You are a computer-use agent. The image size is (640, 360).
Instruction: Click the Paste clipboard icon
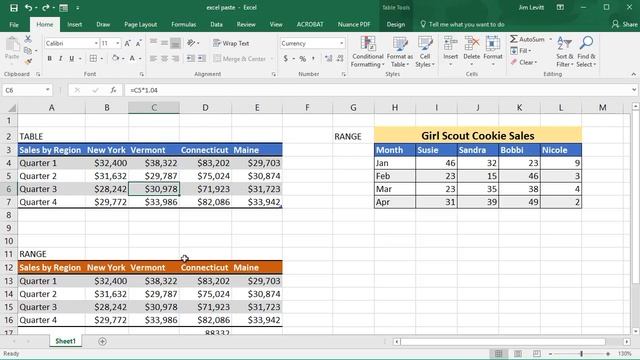click(12, 44)
